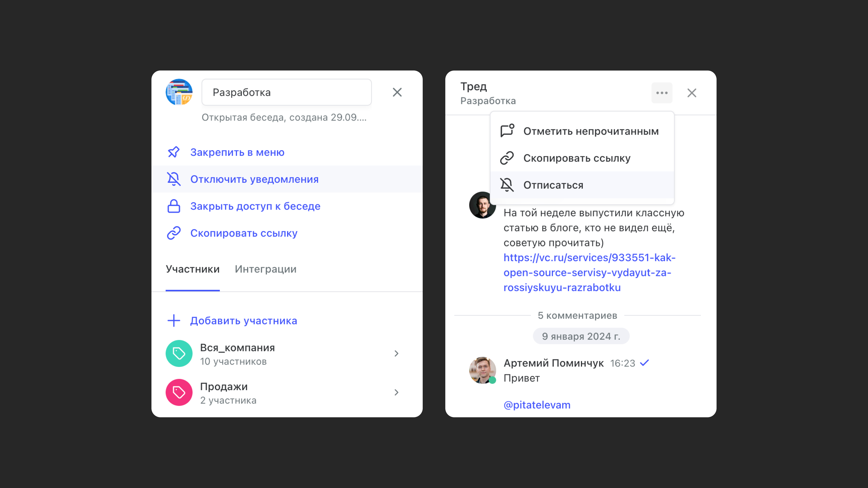Click the Разработка chat name field
Screen dimensions: 868x488
(x=286, y=92)
